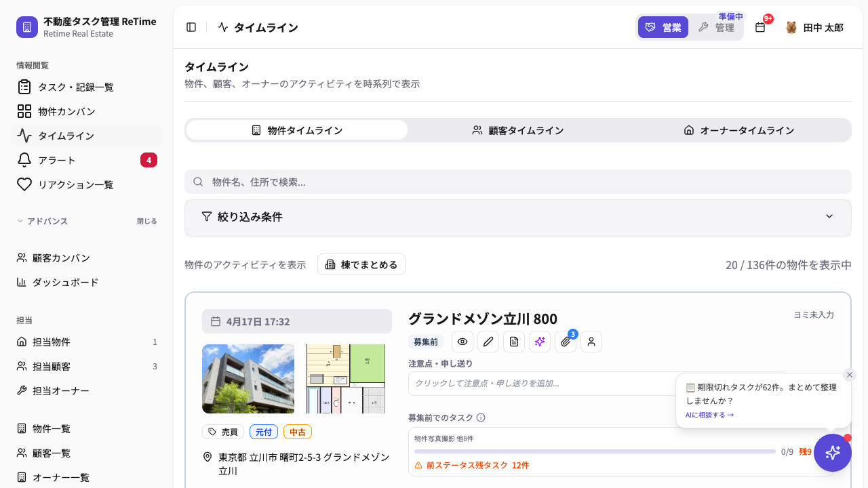Image resolution: width=868 pixels, height=488 pixels.
Task: Open 担当顧客 in sidebar
Action: (87, 366)
